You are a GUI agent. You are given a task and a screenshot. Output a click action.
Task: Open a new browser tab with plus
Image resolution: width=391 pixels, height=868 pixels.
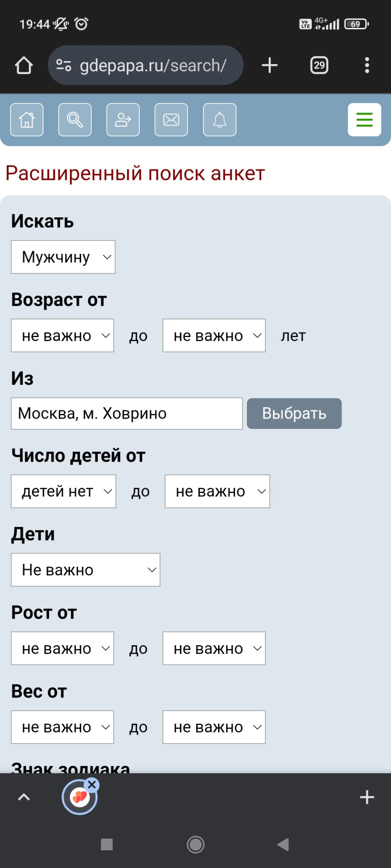point(269,65)
